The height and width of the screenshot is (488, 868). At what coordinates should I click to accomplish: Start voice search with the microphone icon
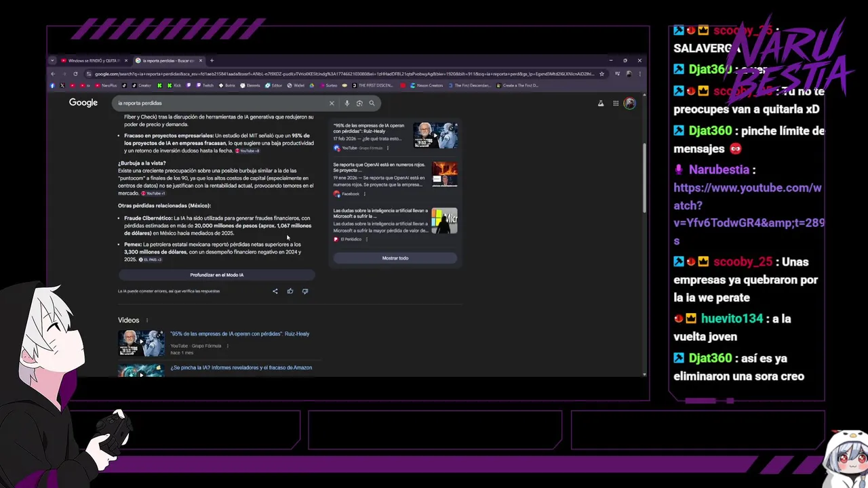[347, 103]
